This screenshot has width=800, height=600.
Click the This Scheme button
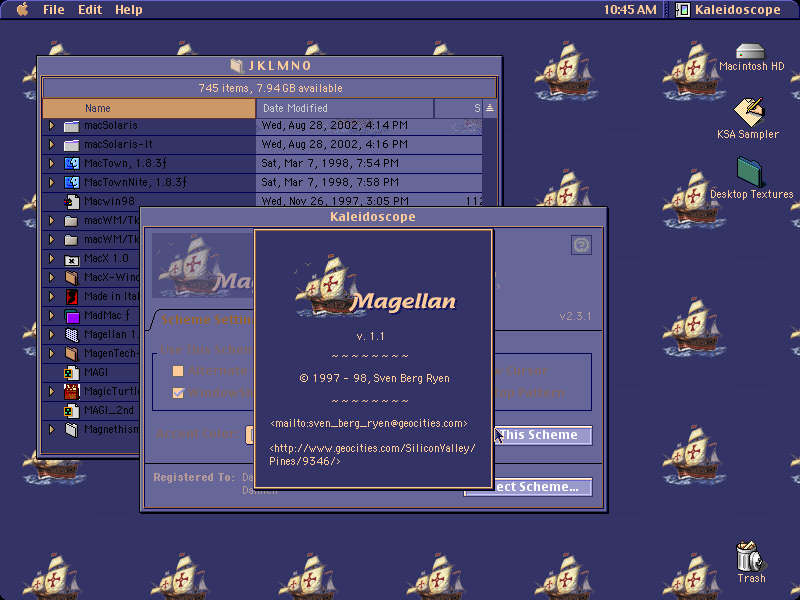click(543, 435)
